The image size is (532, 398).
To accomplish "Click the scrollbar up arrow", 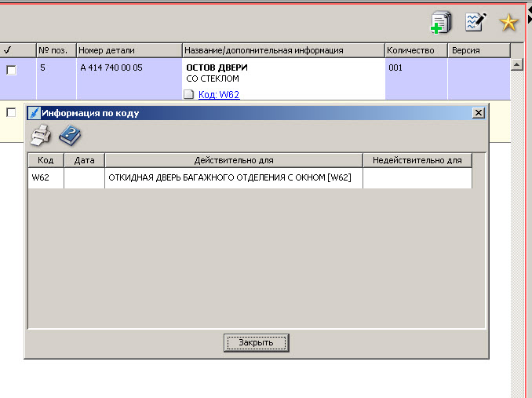I will coord(516,65).
